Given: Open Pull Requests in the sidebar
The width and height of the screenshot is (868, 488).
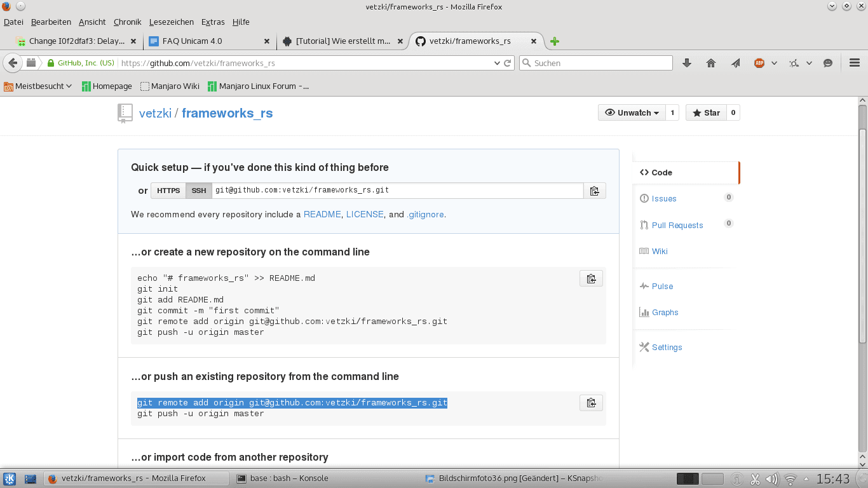Looking at the screenshot, I should click(x=677, y=225).
